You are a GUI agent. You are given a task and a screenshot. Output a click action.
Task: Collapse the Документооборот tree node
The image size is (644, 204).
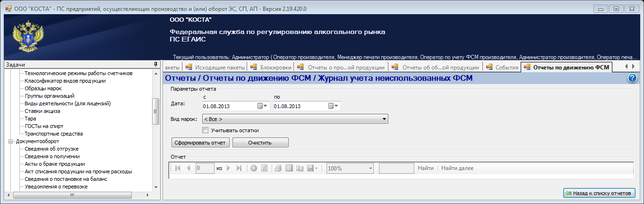10,141
